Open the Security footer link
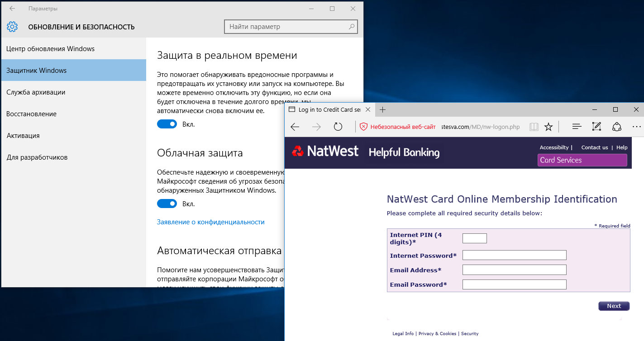 (470, 334)
